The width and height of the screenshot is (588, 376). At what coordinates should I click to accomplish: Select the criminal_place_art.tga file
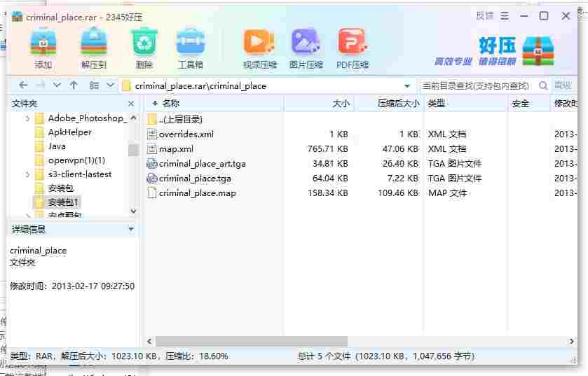coord(202,164)
